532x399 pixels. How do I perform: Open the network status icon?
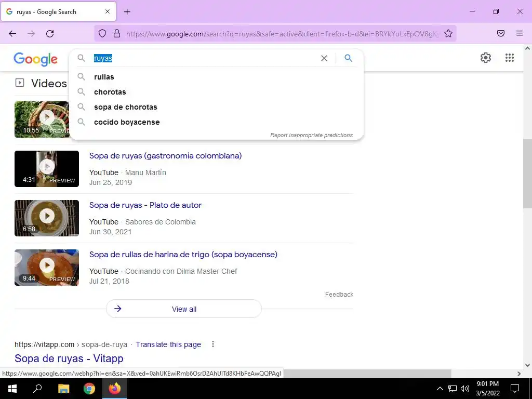[453, 389]
